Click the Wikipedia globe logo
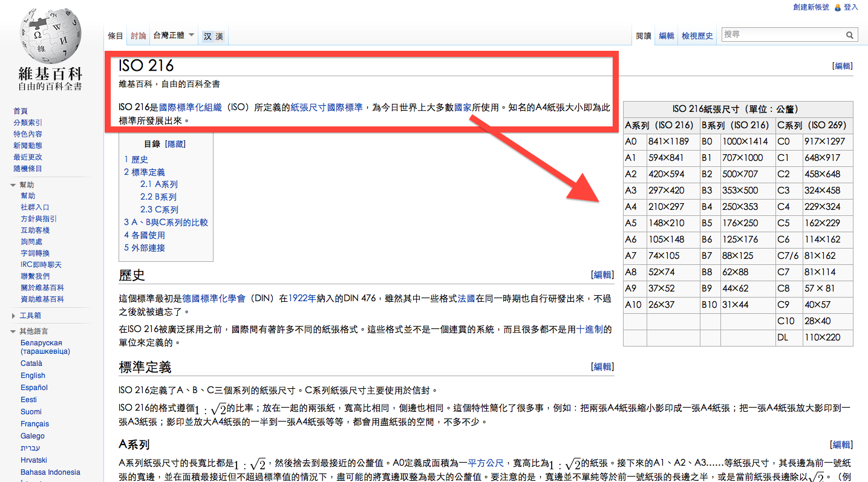Image resolution: width=868 pixels, height=482 pixels. (x=50, y=35)
